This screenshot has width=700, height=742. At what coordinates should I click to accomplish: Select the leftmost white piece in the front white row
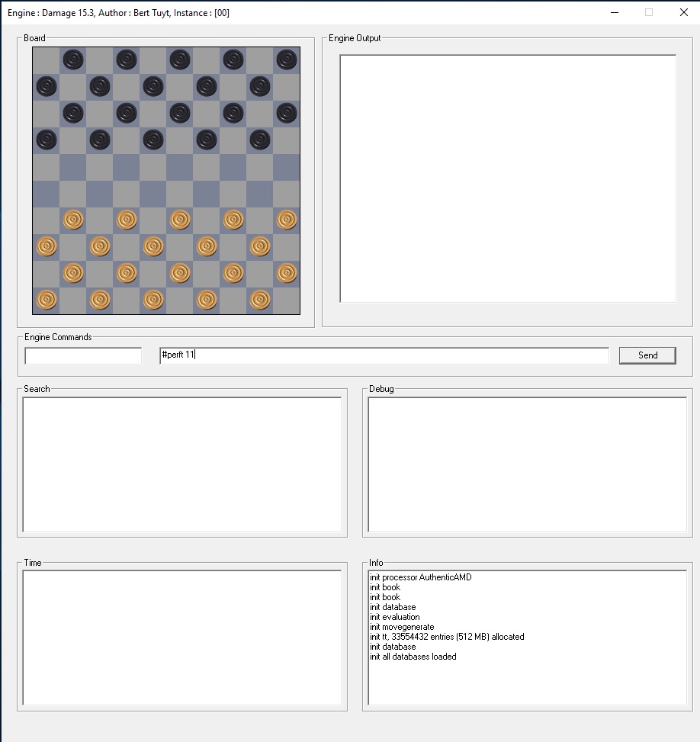pos(73,220)
